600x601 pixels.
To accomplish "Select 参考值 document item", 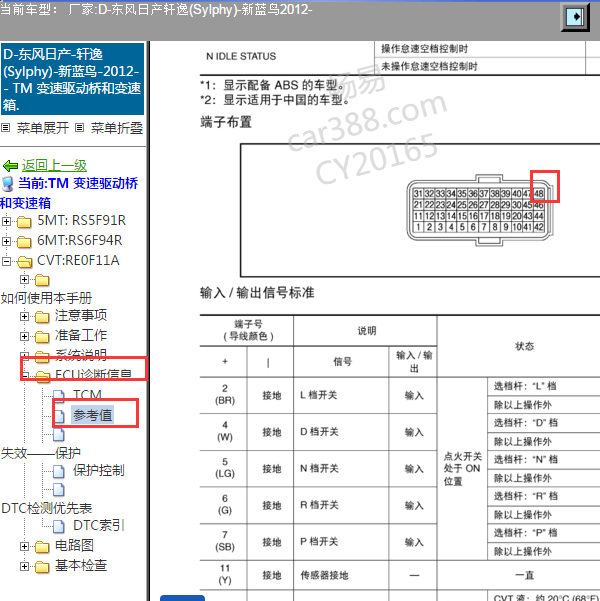I will (92, 415).
